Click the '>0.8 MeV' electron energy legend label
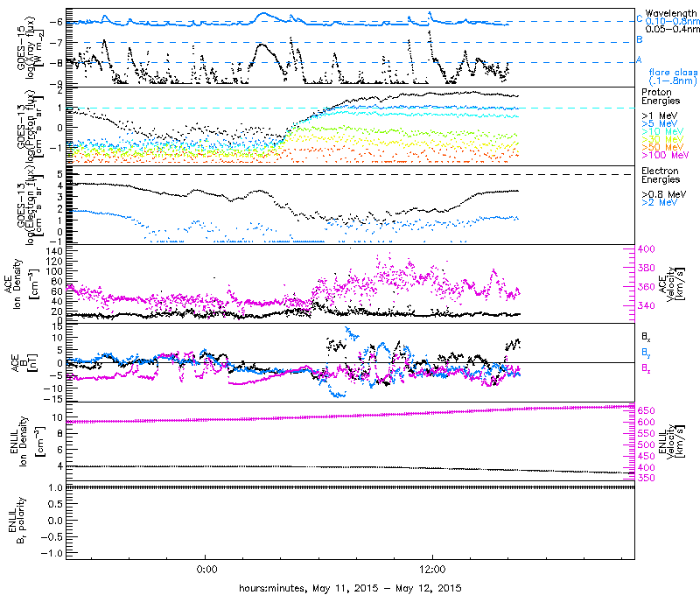 pyautogui.click(x=664, y=194)
